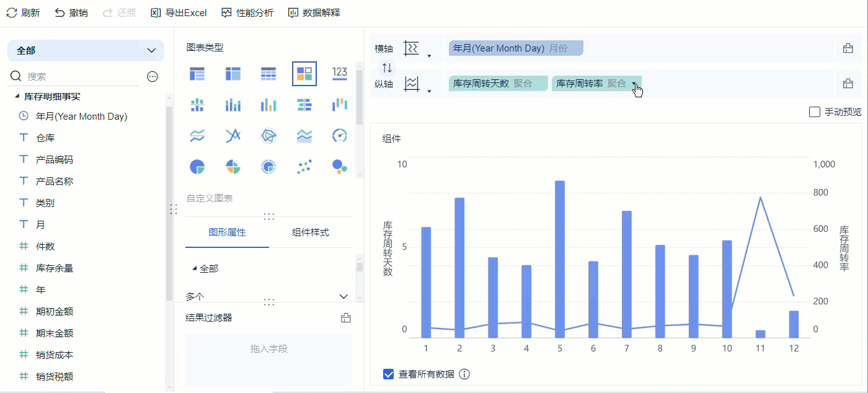
Task: Collapse the 库存明细事实 table tree
Action: click(17, 97)
